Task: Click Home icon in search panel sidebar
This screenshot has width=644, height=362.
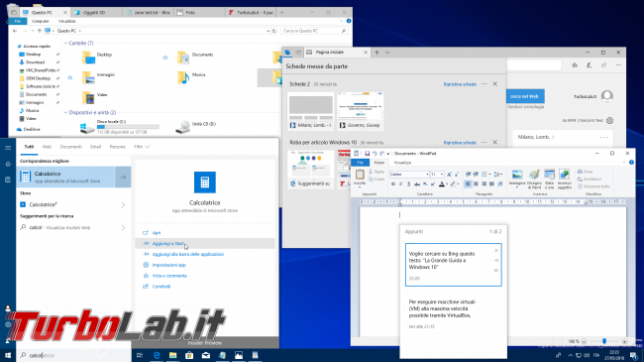Action: tap(8, 164)
